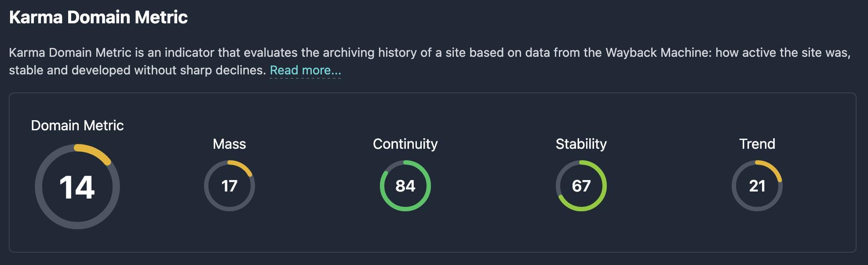
Task: Click the number 14 inside the Domain Metric circle
Action: 77,187
